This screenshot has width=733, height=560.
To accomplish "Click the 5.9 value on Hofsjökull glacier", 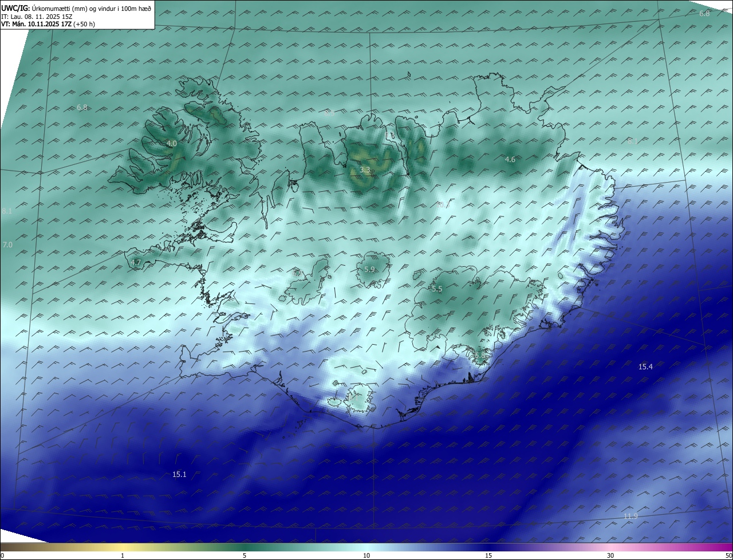I will coord(369,269).
